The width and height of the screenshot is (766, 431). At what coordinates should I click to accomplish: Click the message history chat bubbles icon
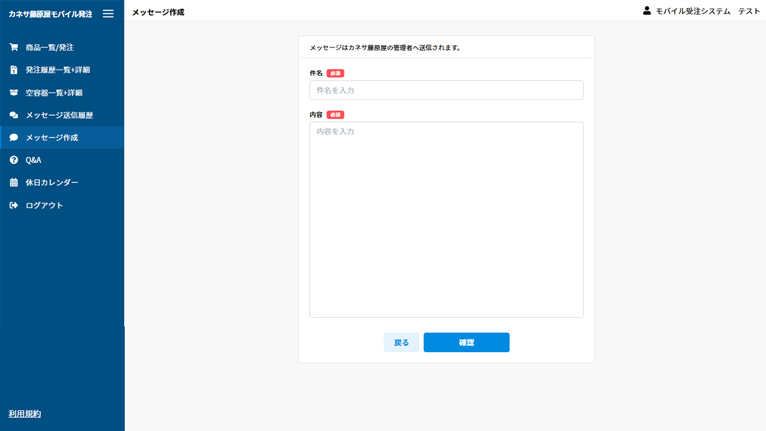[14, 115]
